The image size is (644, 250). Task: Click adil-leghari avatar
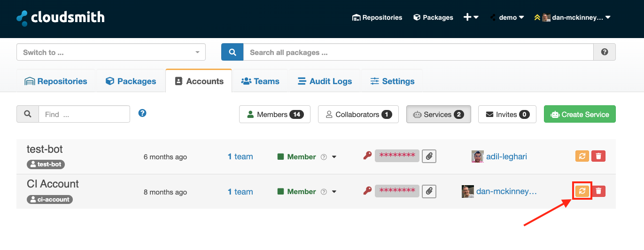tap(477, 156)
